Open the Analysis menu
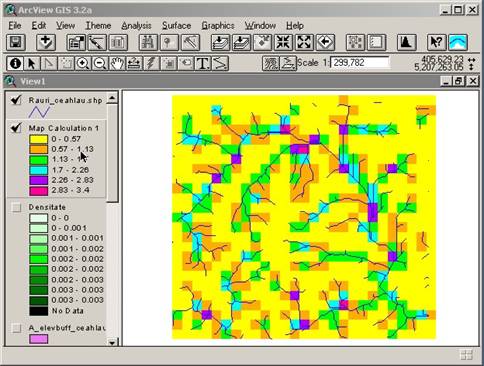 tap(136, 25)
